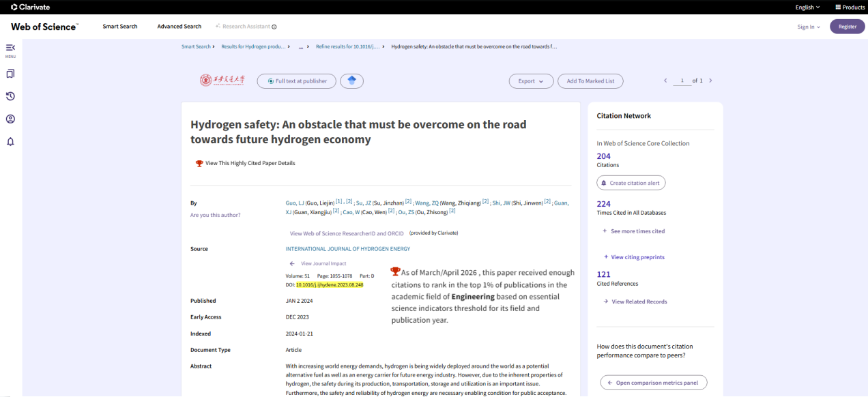The image size is (868, 397).
Task: Go to next record arrow
Action: [710, 80]
